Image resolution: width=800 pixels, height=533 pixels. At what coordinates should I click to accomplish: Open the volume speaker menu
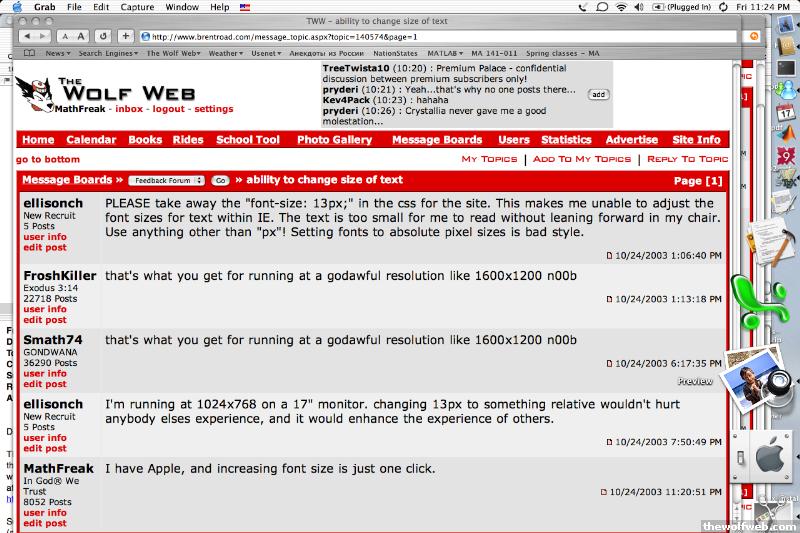point(639,7)
